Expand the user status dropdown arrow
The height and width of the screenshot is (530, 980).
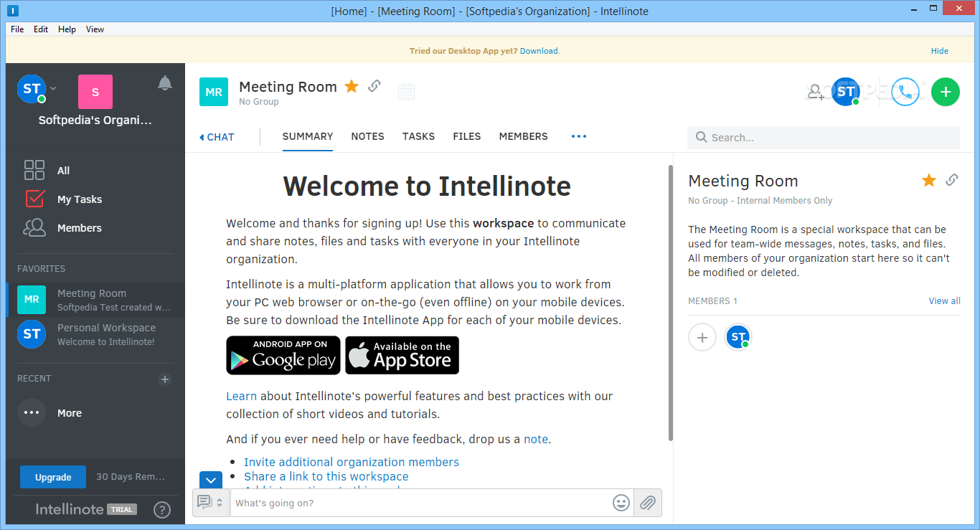(x=53, y=89)
